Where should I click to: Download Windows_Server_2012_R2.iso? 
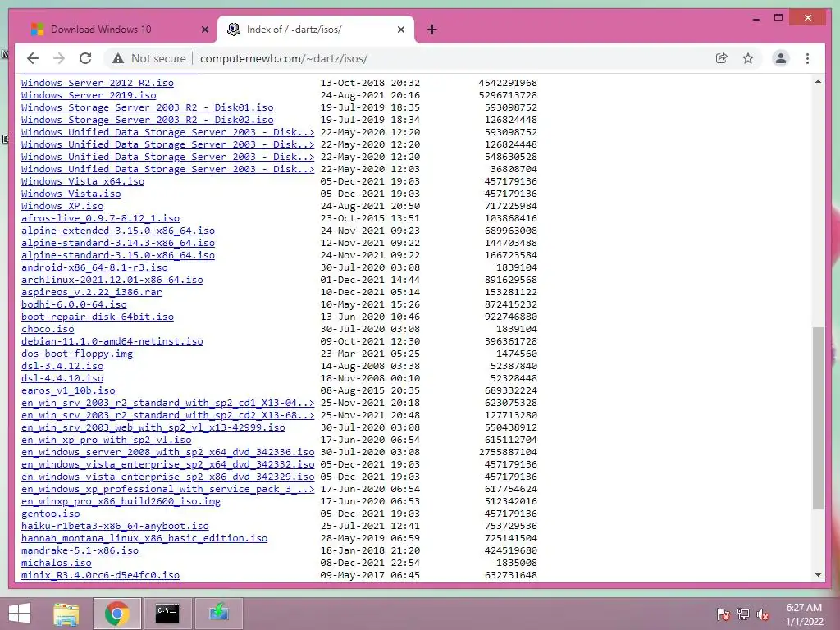coord(98,83)
